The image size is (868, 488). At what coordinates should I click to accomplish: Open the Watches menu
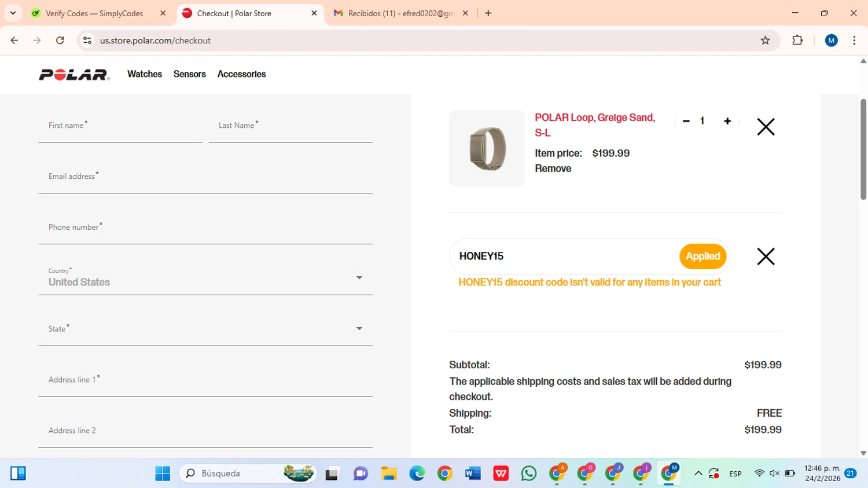pos(145,74)
